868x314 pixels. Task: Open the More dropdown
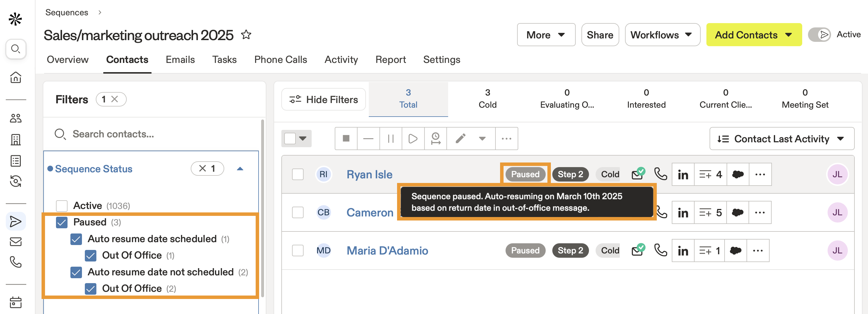[546, 35]
